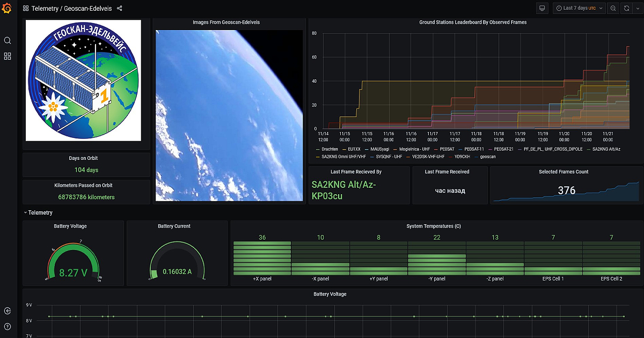This screenshot has height=338, width=644.
Task: Open Battery Current panel title menu
Action: click(174, 226)
